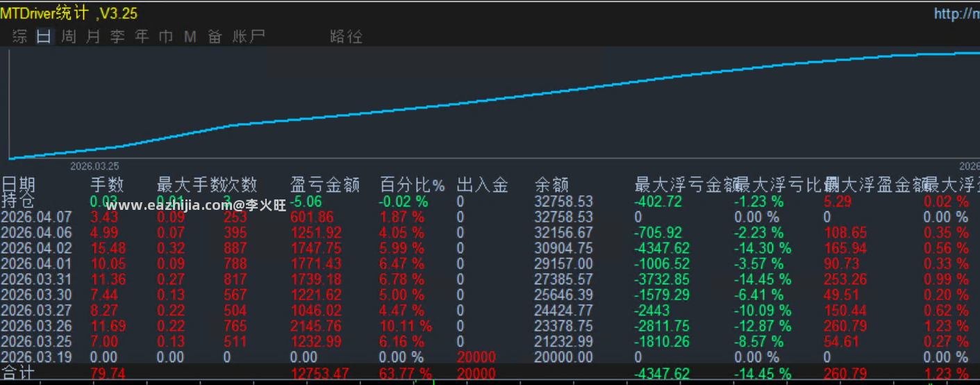Click the balance value 21232.99

[x=564, y=341]
